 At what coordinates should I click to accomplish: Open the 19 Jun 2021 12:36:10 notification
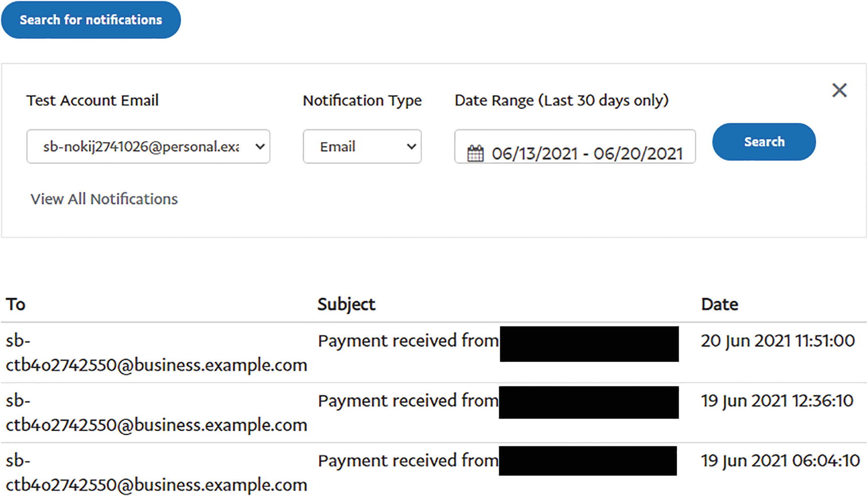(777, 401)
